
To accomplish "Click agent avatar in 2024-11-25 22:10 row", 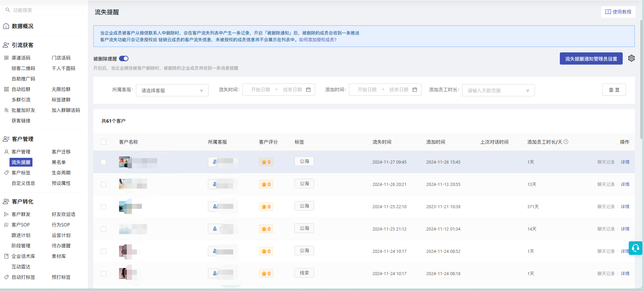I will tap(215, 206).
